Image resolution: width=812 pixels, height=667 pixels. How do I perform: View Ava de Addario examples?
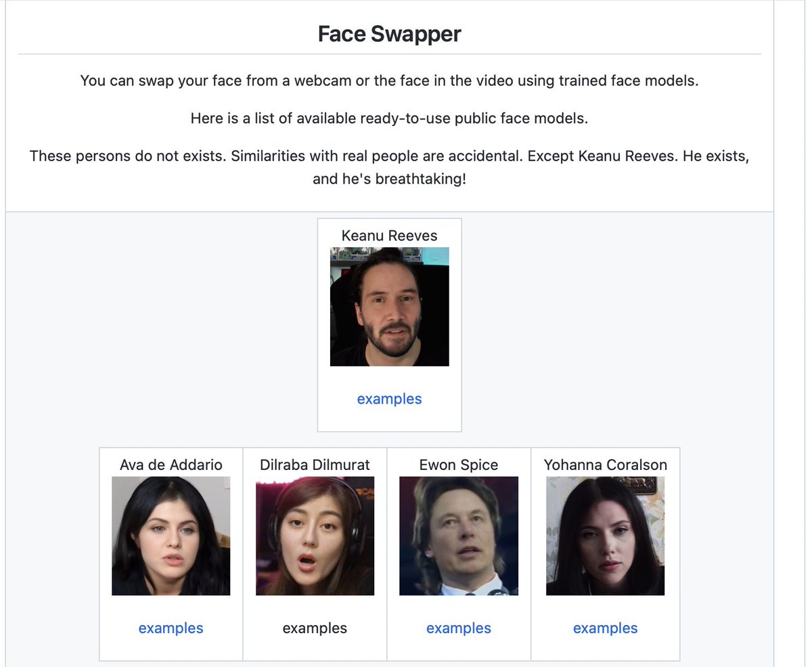pos(171,628)
